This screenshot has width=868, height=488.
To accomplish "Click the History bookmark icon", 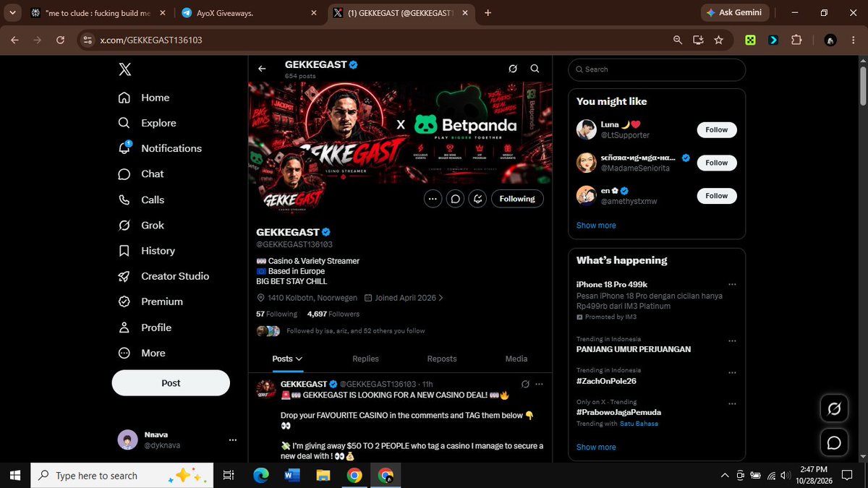I will 124,251.
